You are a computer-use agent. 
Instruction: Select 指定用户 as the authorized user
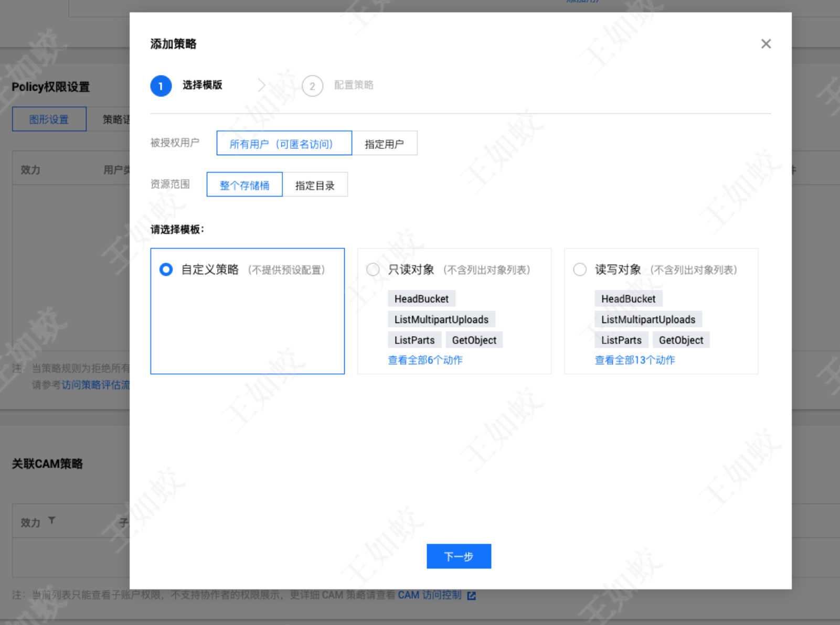click(384, 144)
